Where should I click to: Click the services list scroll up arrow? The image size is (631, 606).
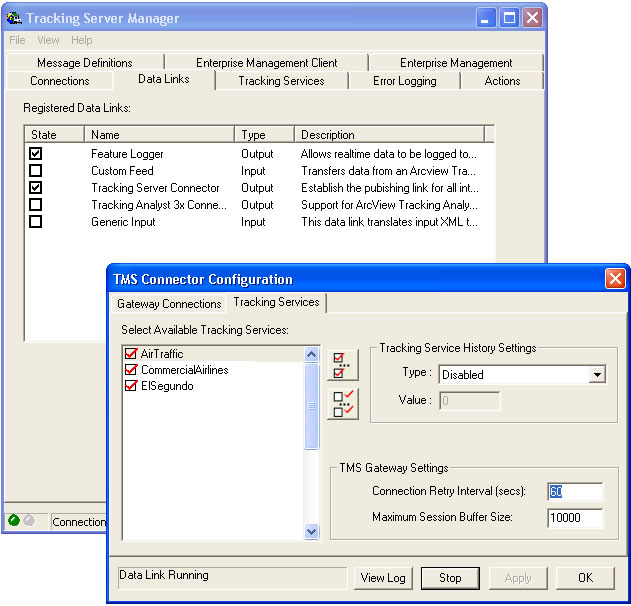(x=311, y=355)
